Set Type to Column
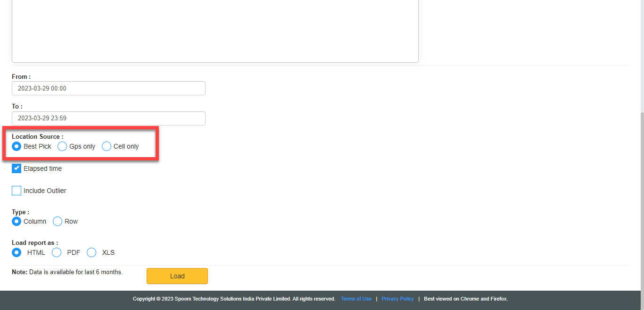The image size is (644, 310). [17, 221]
